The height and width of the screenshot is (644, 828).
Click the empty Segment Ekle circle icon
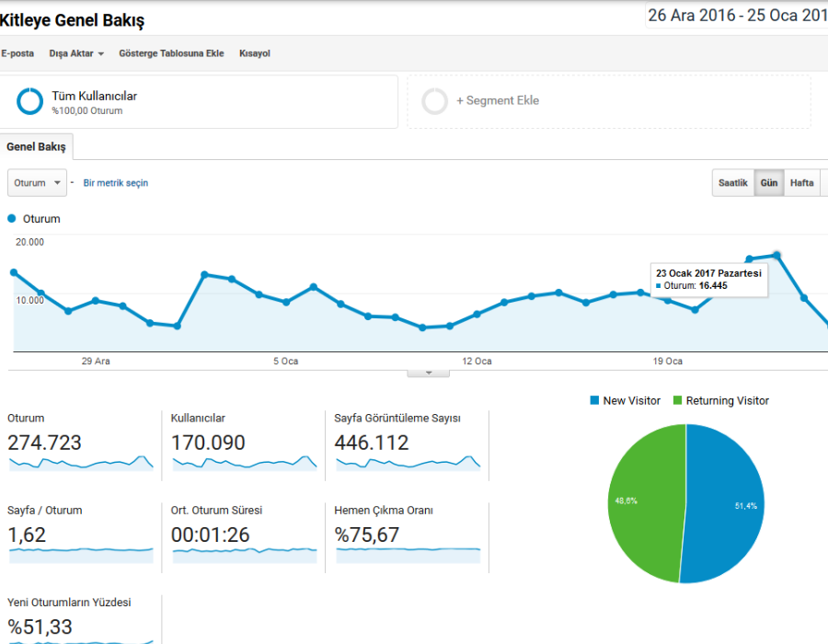click(x=434, y=101)
